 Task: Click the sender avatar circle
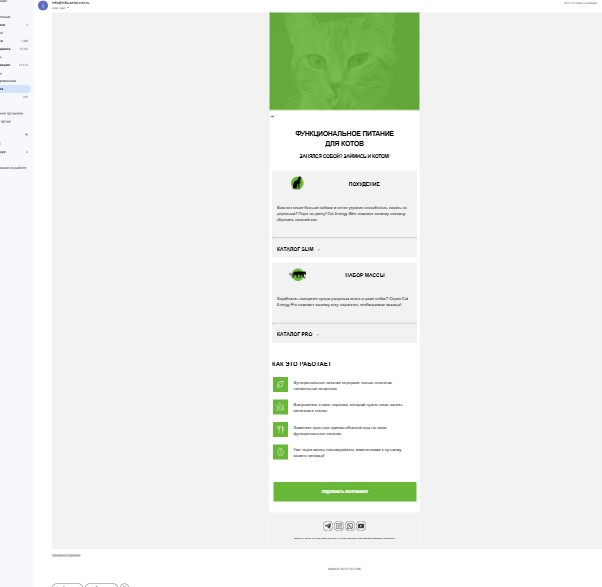click(x=43, y=5)
